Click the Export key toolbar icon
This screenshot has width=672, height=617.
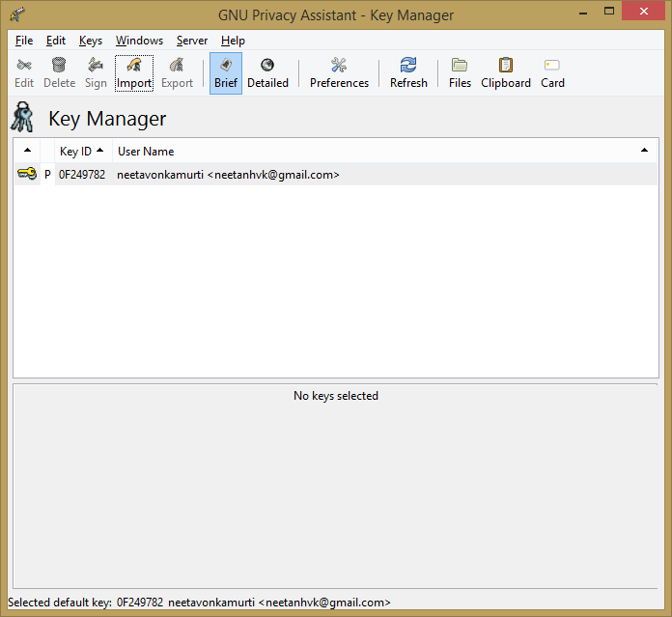click(x=177, y=67)
